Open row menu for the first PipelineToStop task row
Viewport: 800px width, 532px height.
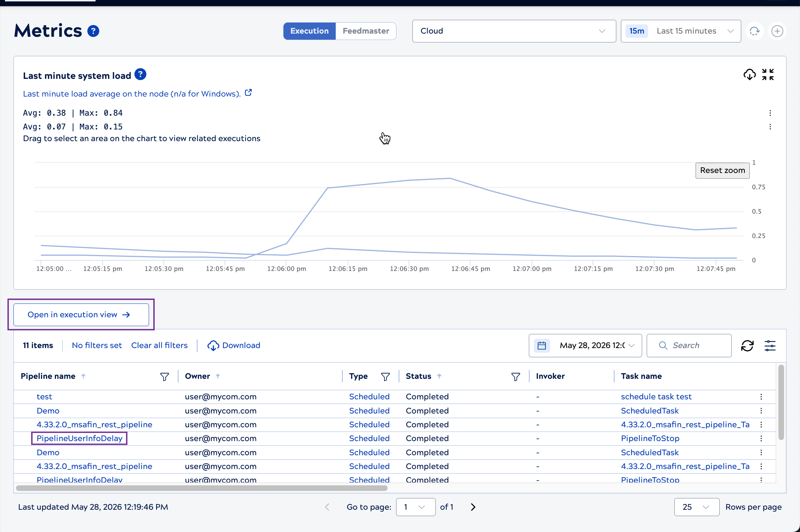point(761,439)
